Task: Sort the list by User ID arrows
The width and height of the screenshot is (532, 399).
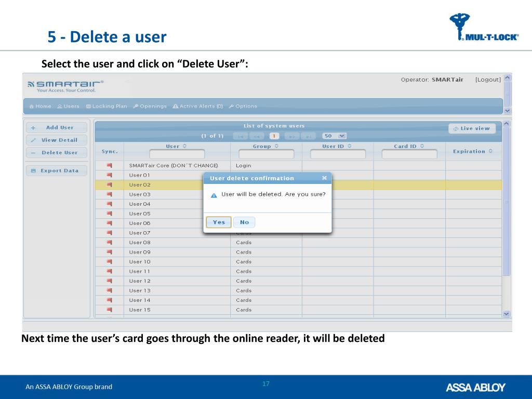Action: 350,146
